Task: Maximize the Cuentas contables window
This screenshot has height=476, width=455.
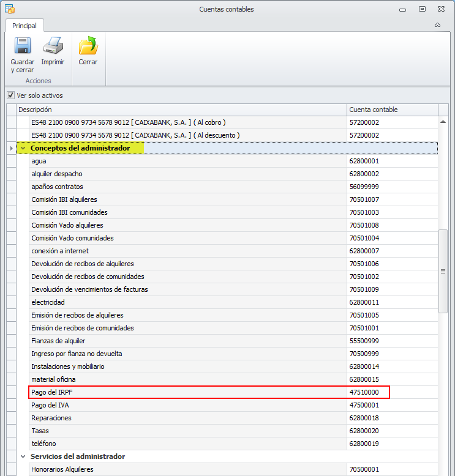Action: coord(422,9)
